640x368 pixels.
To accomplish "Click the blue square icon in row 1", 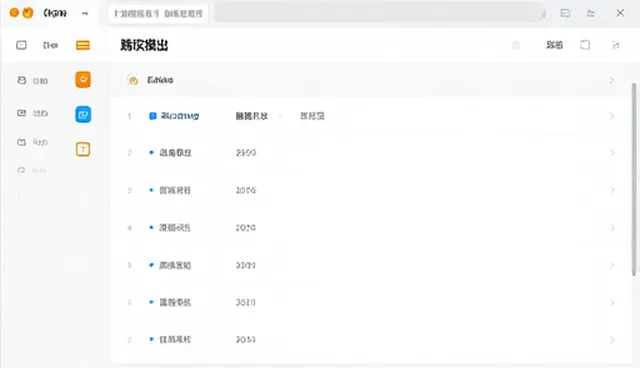I will click(x=153, y=116).
